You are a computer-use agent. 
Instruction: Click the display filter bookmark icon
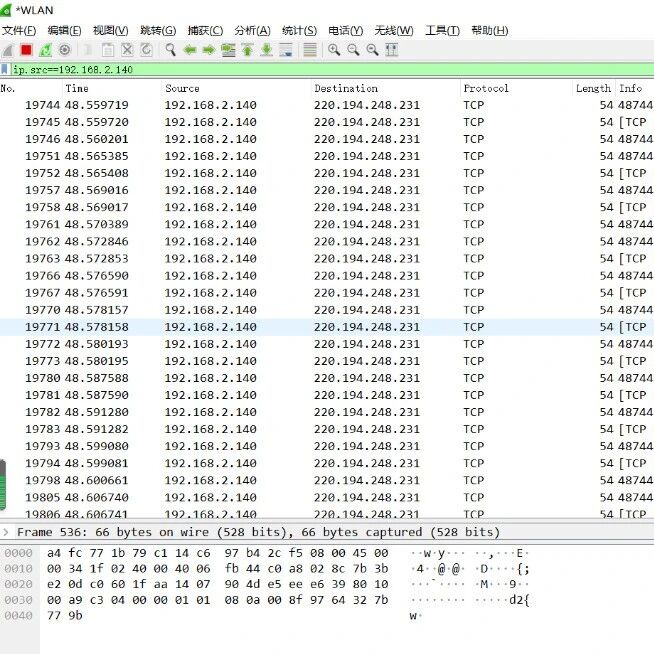6,70
